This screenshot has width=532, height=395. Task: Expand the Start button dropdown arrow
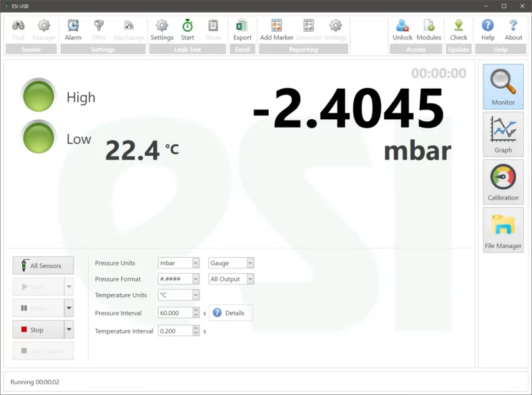(69, 287)
